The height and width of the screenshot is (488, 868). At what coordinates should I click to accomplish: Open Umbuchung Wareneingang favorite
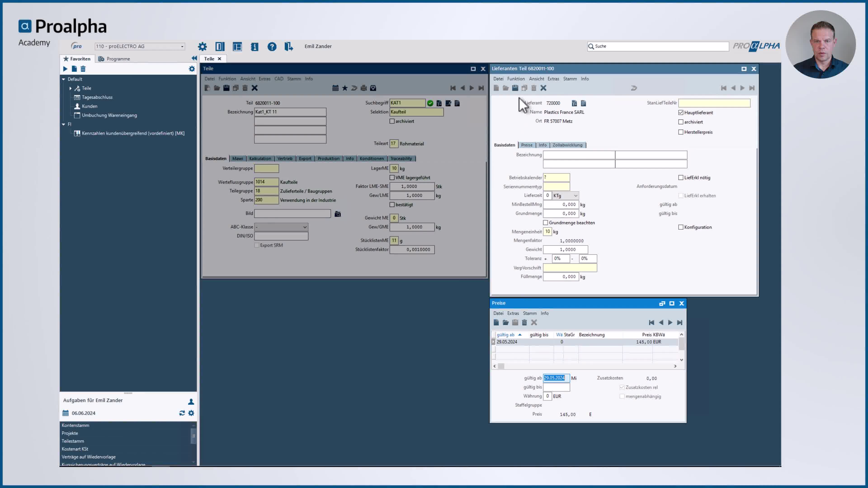(x=109, y=115)
